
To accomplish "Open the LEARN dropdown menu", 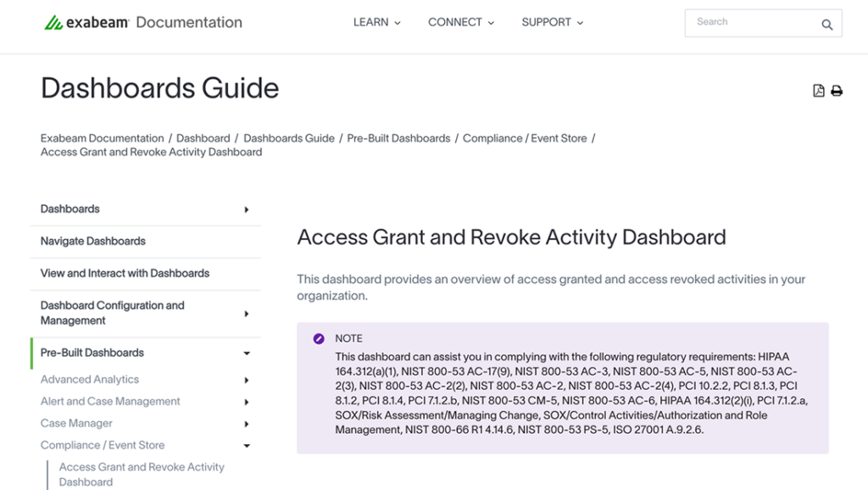I will [x=376, y=23].
